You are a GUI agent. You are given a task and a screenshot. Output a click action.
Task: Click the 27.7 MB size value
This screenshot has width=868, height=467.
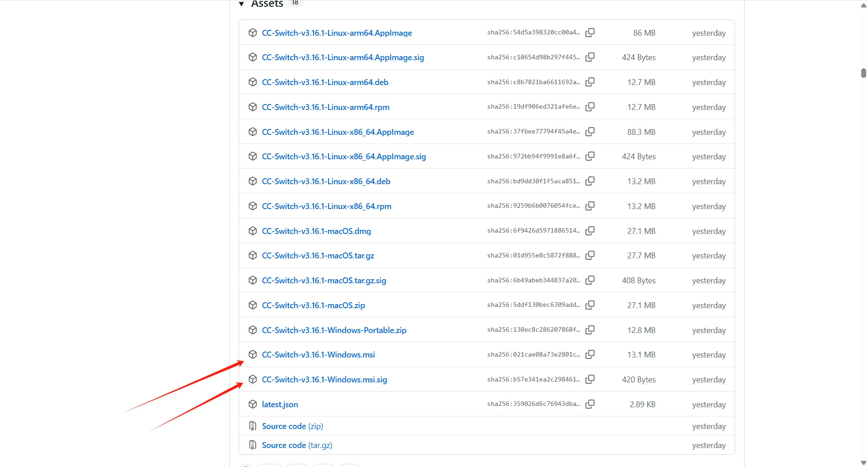(x=641, y=256)
